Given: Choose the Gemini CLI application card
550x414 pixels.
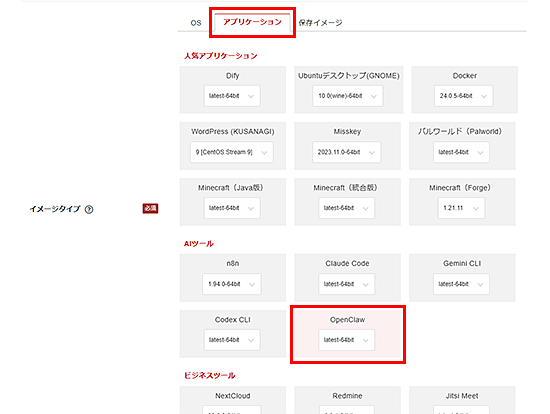Looking at the screenshot, I should pyautogui.click(x=462, y=278).
